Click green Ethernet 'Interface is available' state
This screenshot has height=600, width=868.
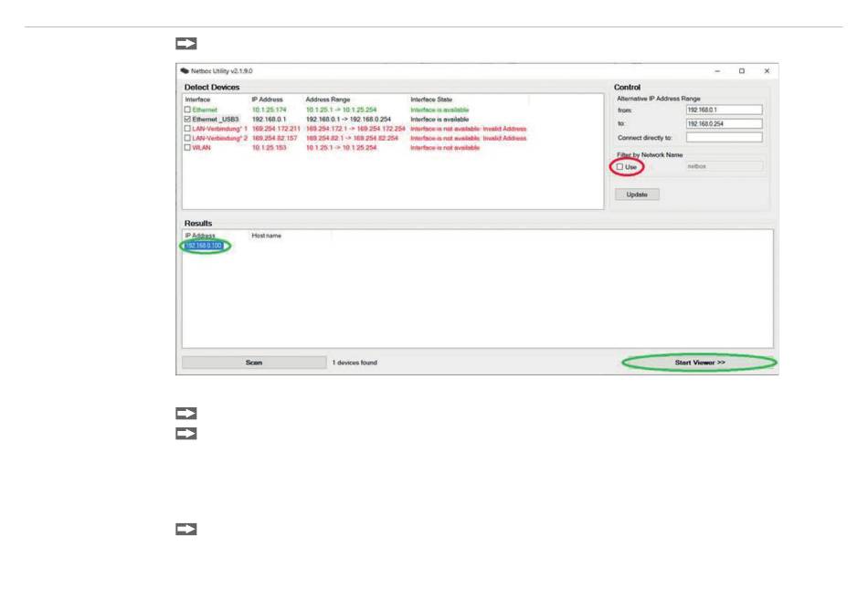439,110
